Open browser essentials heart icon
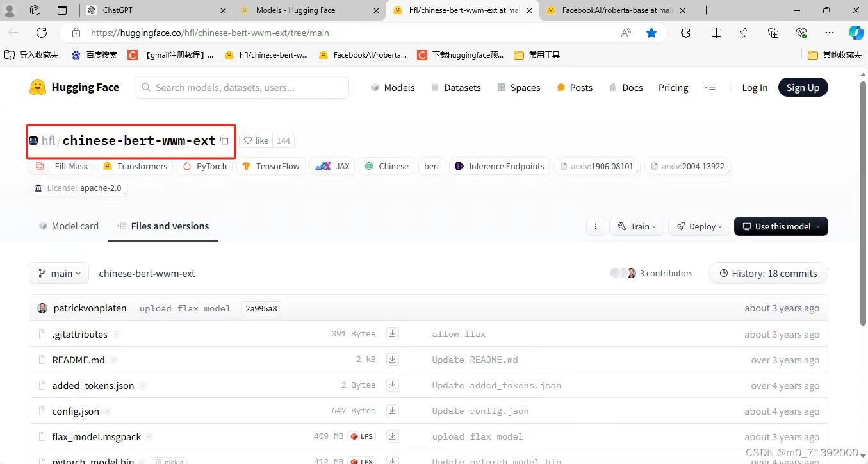868x464 pixels. pos(801,33)
